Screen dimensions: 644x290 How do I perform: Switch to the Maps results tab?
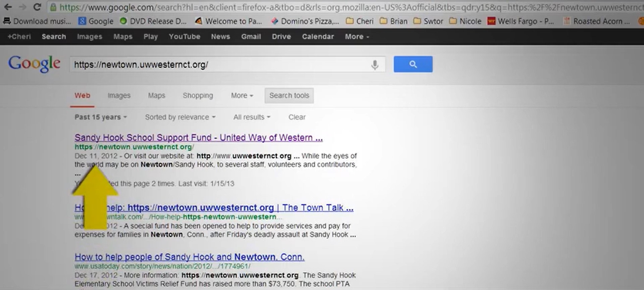point(157,96)
